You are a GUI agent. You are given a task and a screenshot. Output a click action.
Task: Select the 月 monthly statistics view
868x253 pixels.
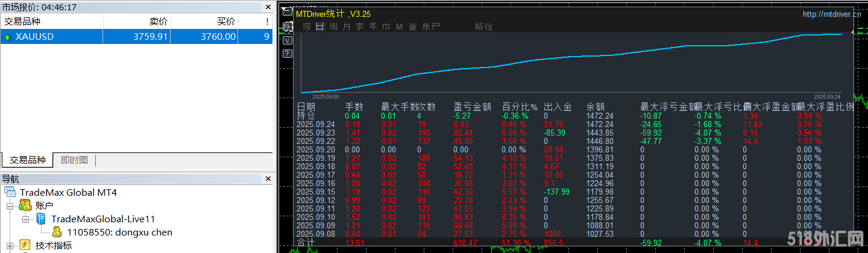tap(347, 27)
